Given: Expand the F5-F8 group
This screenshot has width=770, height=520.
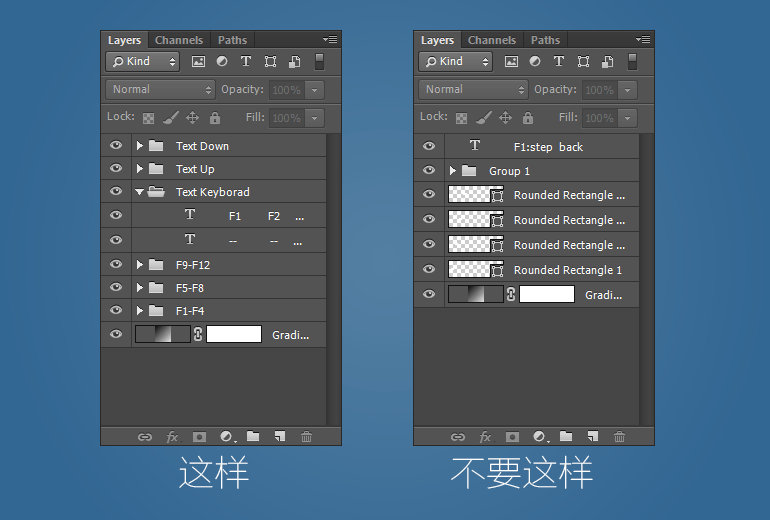Looking at the screenshot, I should coord(139,287).
